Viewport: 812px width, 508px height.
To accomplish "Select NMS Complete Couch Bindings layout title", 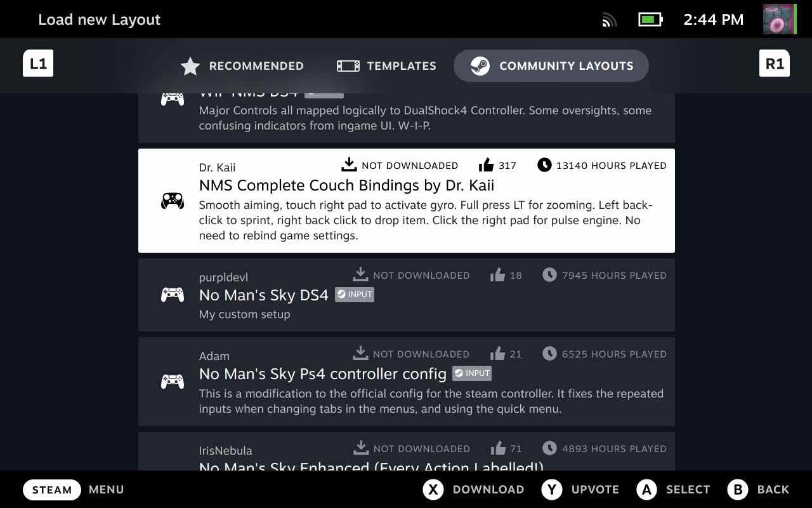I will tap(346, 185).
